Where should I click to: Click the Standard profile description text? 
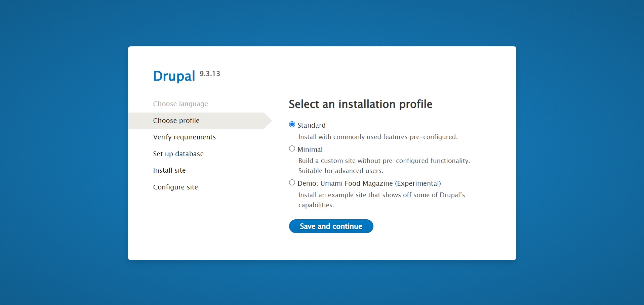click(378, 137)
